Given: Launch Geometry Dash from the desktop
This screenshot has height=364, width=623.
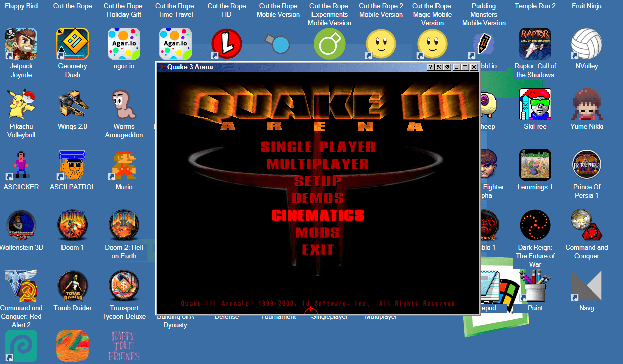Looking at the screenshot, I should pos(73,44).
